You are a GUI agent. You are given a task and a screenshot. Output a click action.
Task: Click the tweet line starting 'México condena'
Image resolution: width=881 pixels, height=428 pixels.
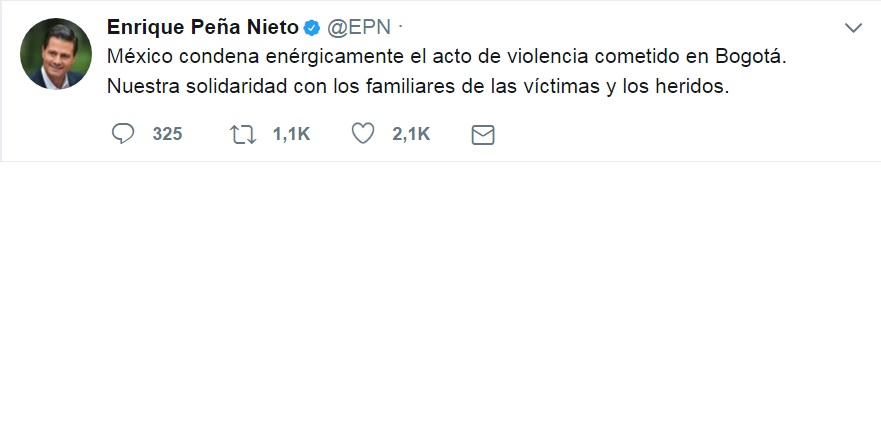click(447, 57)
